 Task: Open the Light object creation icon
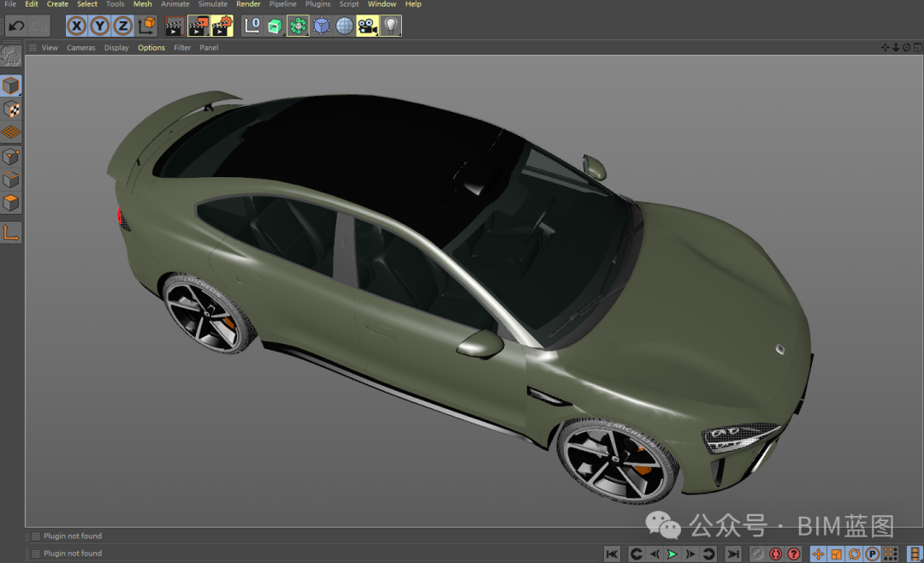point(390,26)
